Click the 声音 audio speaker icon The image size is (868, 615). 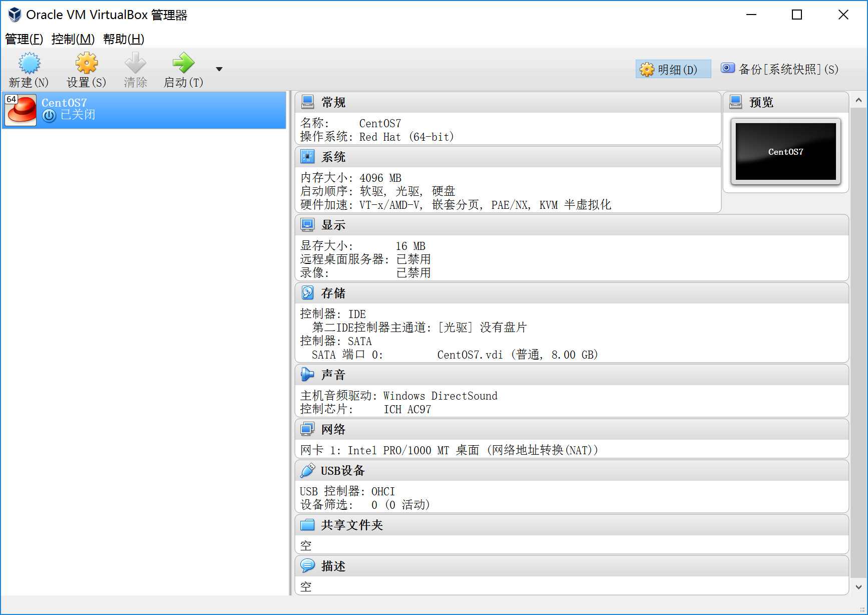(x=307, y=375)
